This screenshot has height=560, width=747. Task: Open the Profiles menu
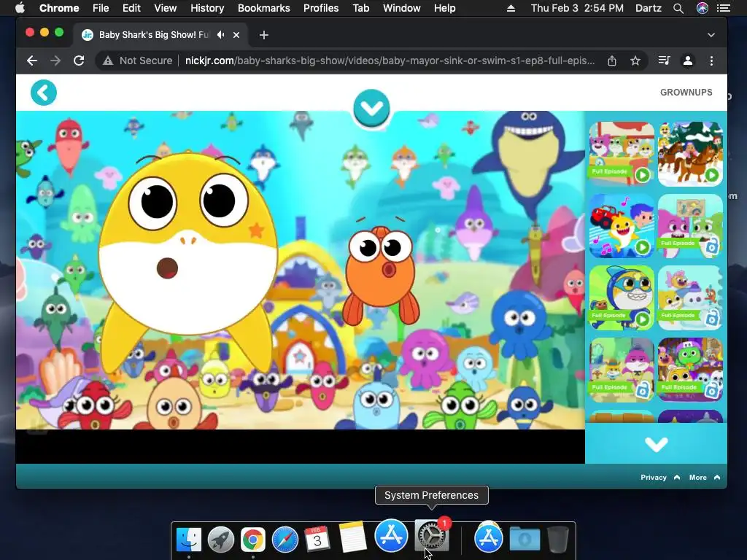point(321,8)
